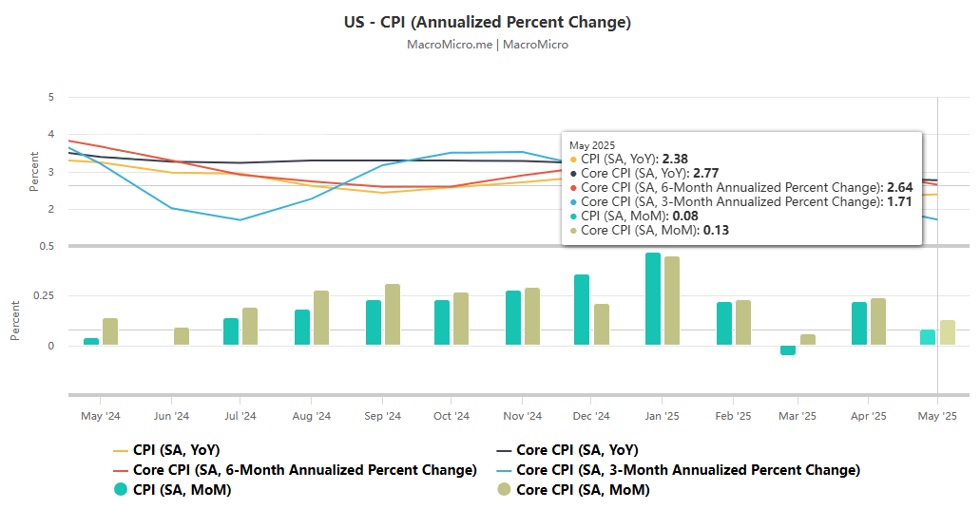The image size is (980, 509).
Task: Hide the Core CPI 3-Month Annualized series via its legend text
Action: [x=688, y=470]
